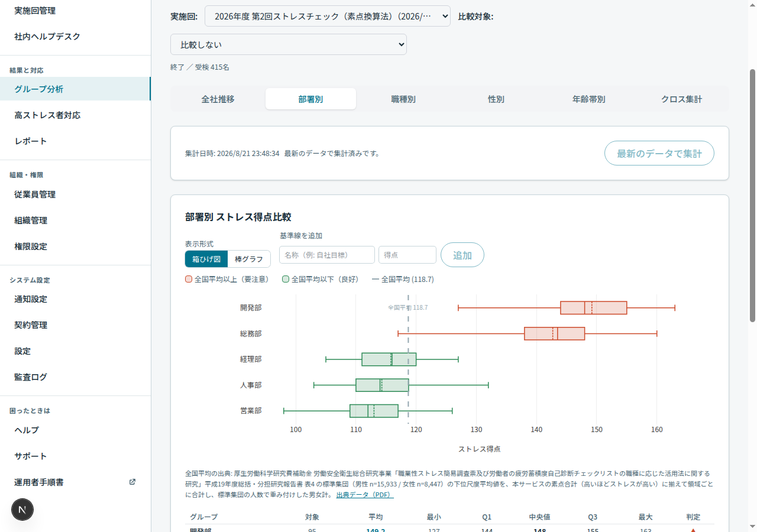Open 組織管理 in the sidebar
This screenshot has width=757, height=532.
tap(75, 220)
